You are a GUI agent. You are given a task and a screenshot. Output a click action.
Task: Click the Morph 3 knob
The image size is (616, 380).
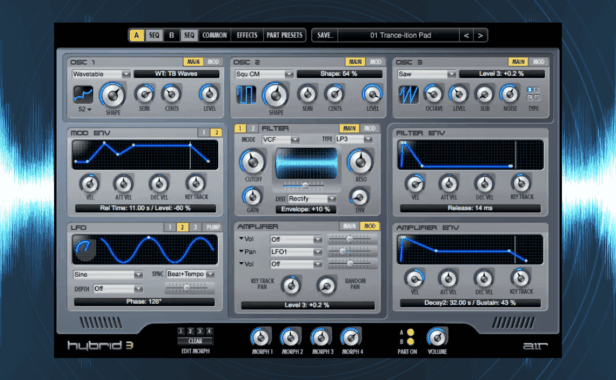coord(321,337)
